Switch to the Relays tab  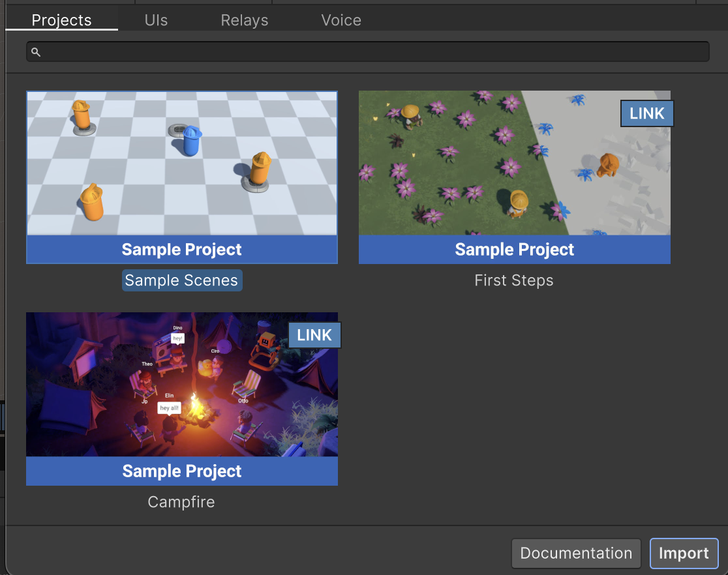pos(245,20)
